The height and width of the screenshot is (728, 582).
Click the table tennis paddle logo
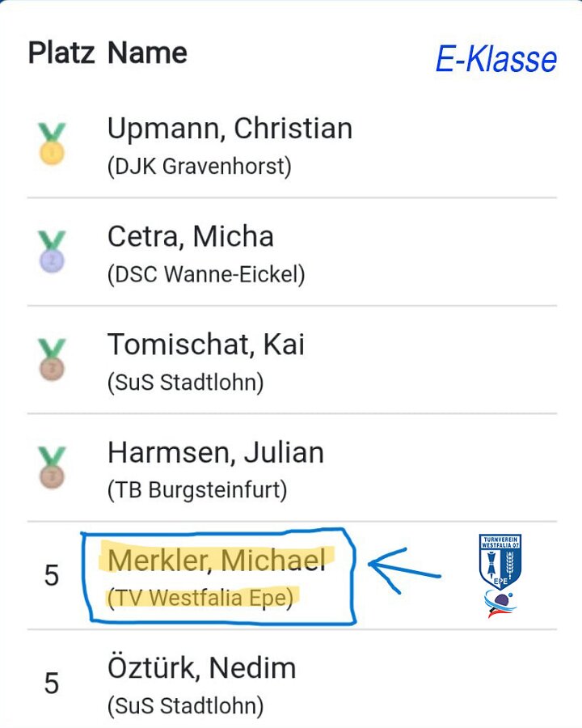(x=500, y=604)
